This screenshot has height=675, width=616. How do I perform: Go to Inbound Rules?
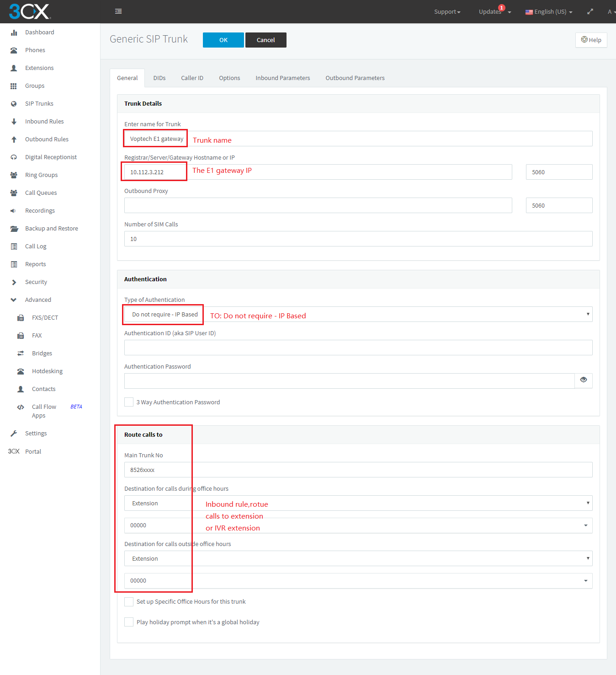(44, 122)
